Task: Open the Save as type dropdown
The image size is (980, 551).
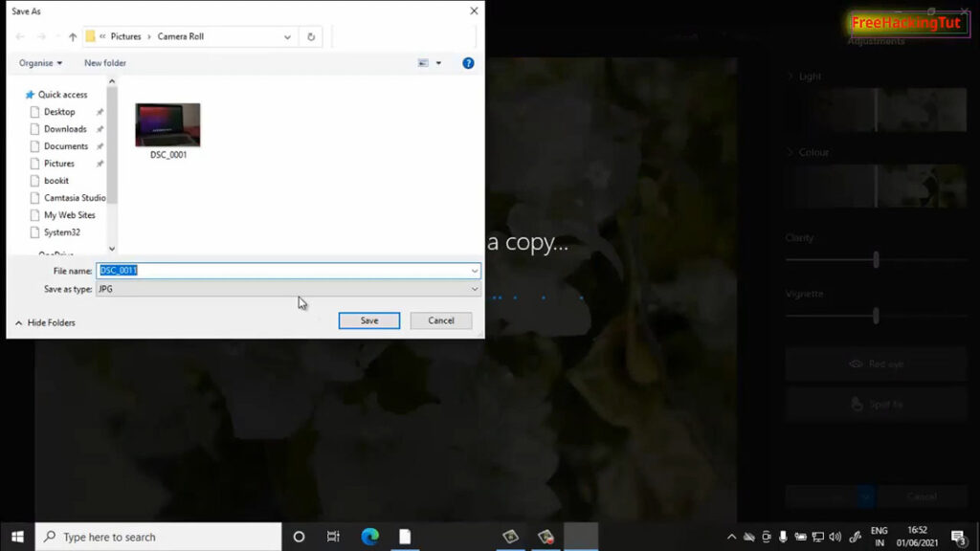Action: 475,289
